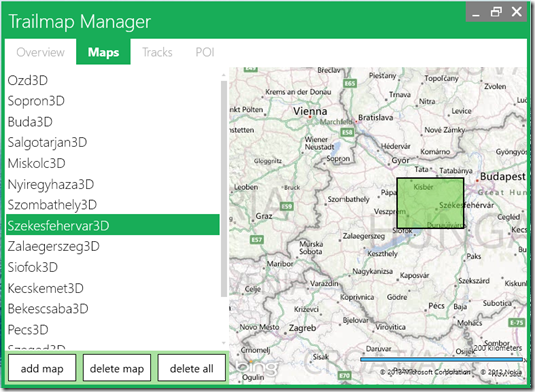The height and width of the screenshot is (392, 535).
Task: Click Graz on the map
Action: click(264, 216)
